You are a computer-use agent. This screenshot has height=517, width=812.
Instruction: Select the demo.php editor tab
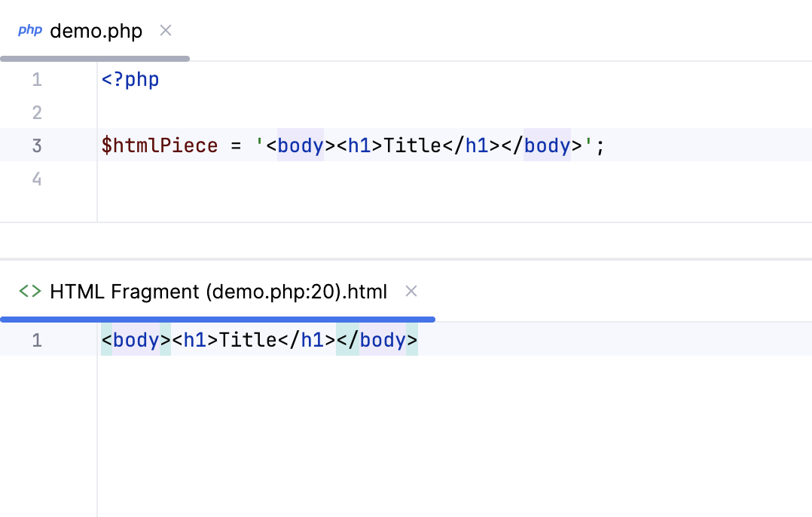tap(95, 31)
